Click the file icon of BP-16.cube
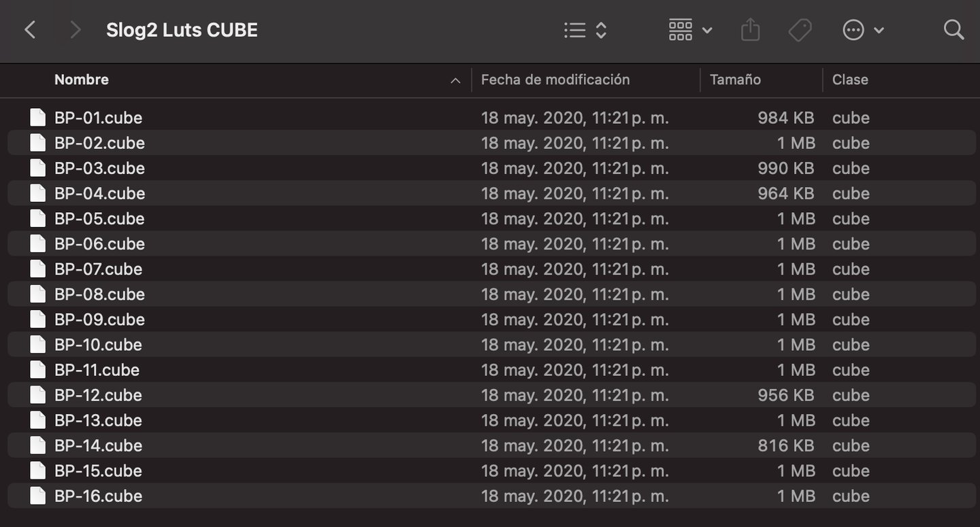 [x=38, y=496]
